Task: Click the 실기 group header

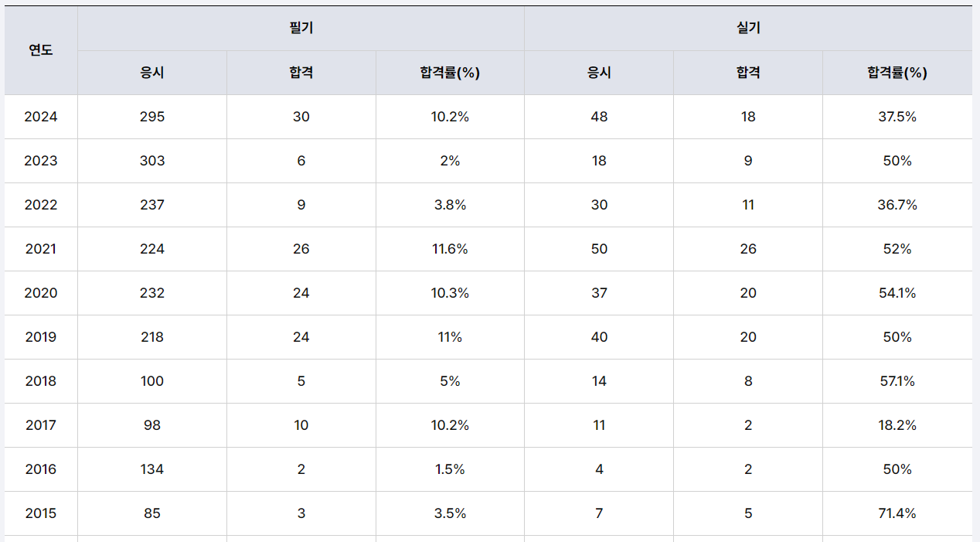Action: coord(748,29)
